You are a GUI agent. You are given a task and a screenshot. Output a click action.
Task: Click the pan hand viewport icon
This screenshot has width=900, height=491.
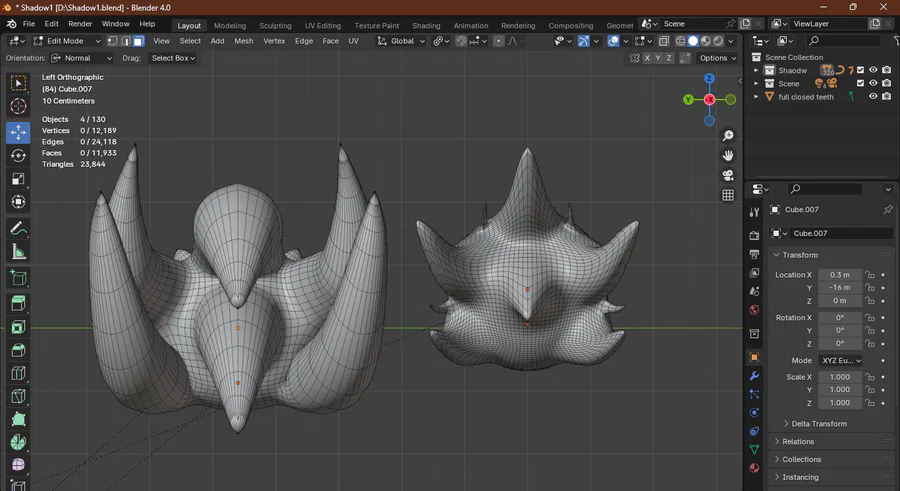[728, 155]
